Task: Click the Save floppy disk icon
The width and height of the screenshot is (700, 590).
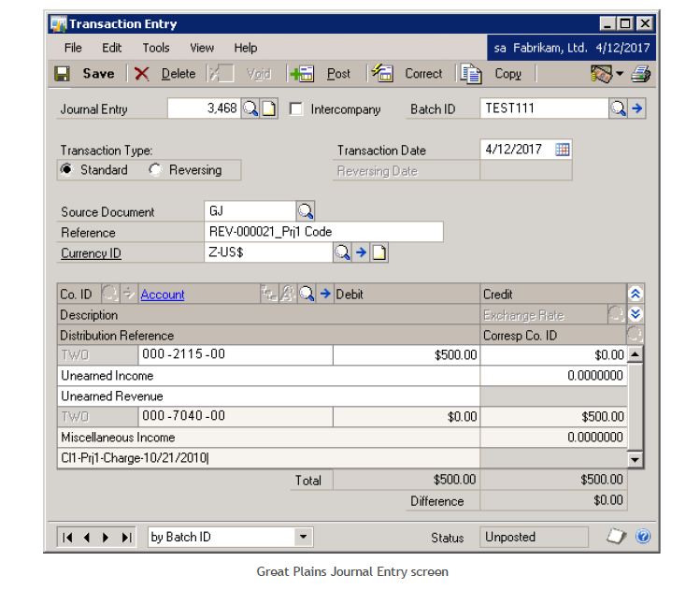Action: (62, 74)
